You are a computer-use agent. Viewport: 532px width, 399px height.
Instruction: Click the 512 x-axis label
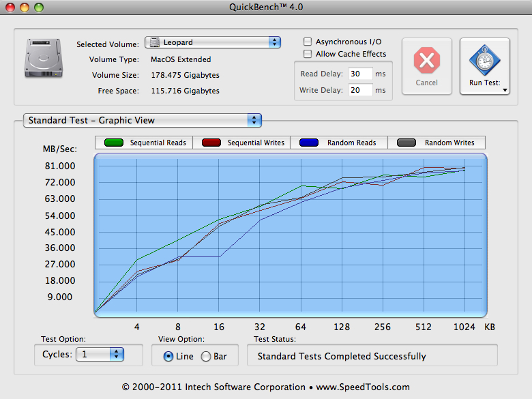(423, 327)
